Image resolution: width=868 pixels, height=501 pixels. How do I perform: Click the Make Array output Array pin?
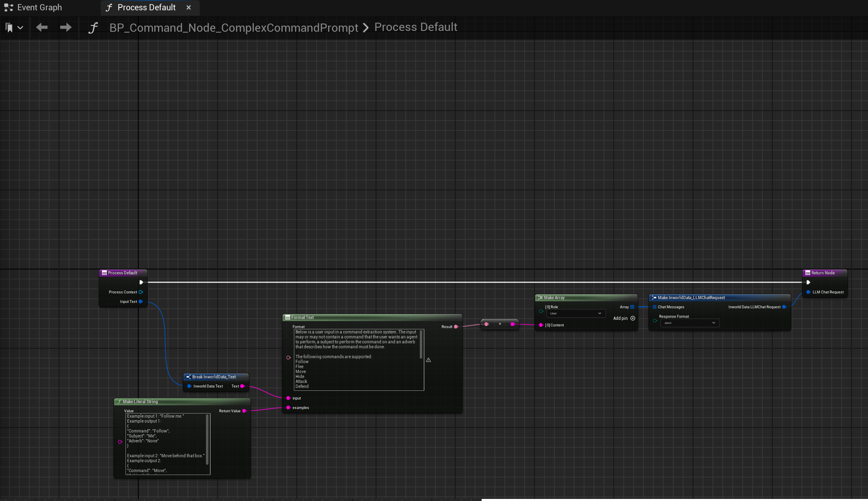632,307
